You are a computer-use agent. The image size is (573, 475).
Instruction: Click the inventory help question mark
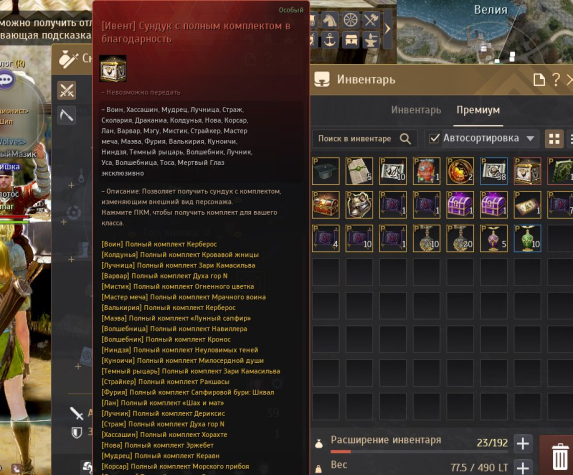(556, 80)
